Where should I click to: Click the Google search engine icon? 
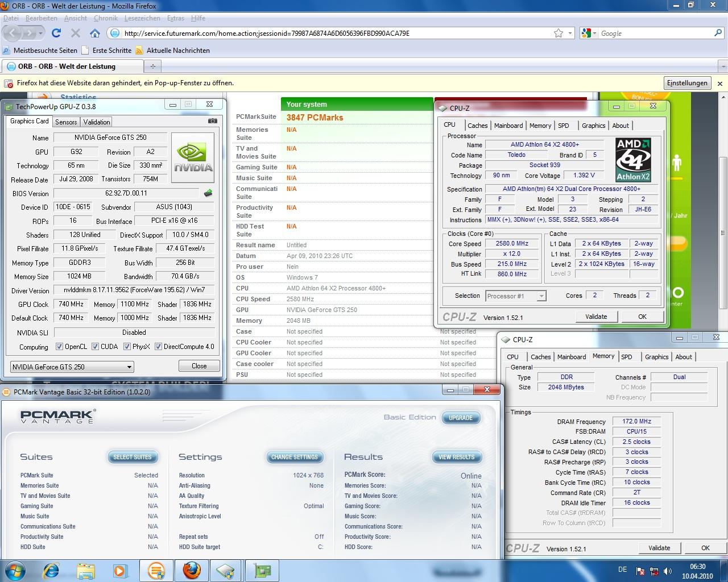586,33
